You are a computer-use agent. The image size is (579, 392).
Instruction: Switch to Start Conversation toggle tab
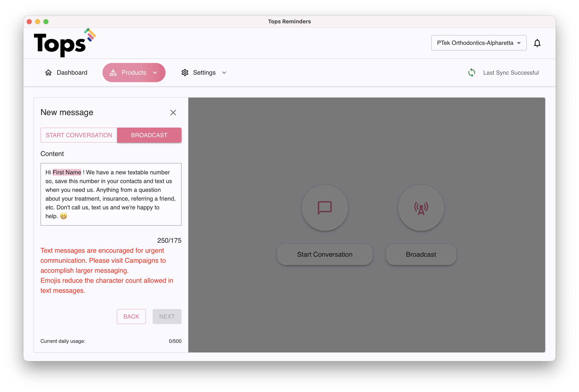point(79,135)
